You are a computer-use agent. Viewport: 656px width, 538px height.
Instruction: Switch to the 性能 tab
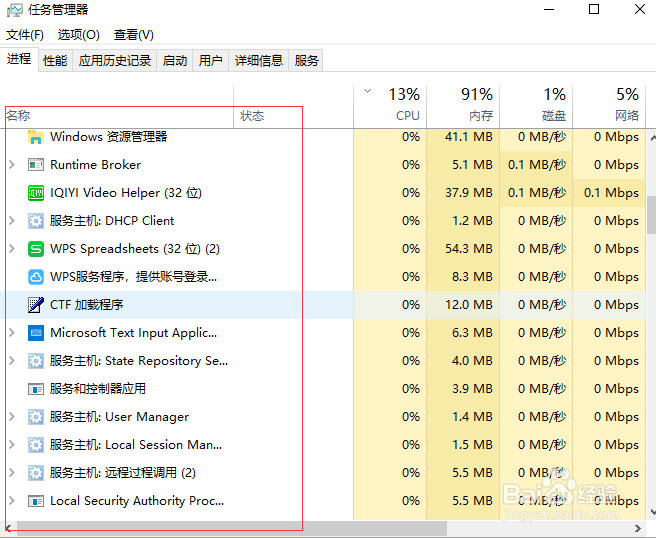55,61
